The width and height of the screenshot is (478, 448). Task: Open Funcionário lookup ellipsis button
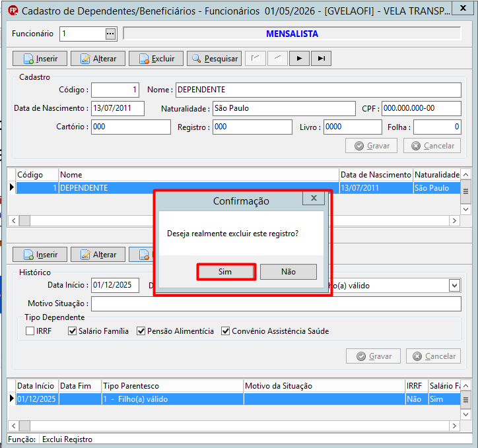(x=110, y=34)
